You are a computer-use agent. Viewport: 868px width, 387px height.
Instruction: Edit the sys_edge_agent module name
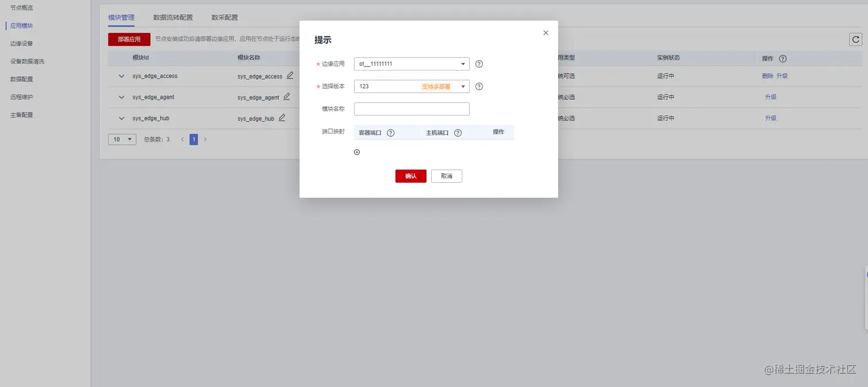pyautogui.click(x=286, y=96)
